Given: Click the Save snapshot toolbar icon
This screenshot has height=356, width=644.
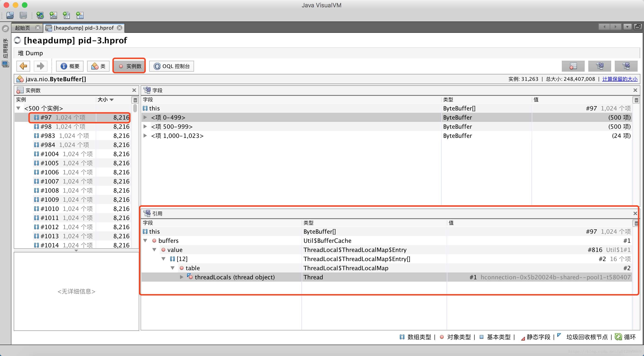Looking at the screenshot, I should pos(23,16).
